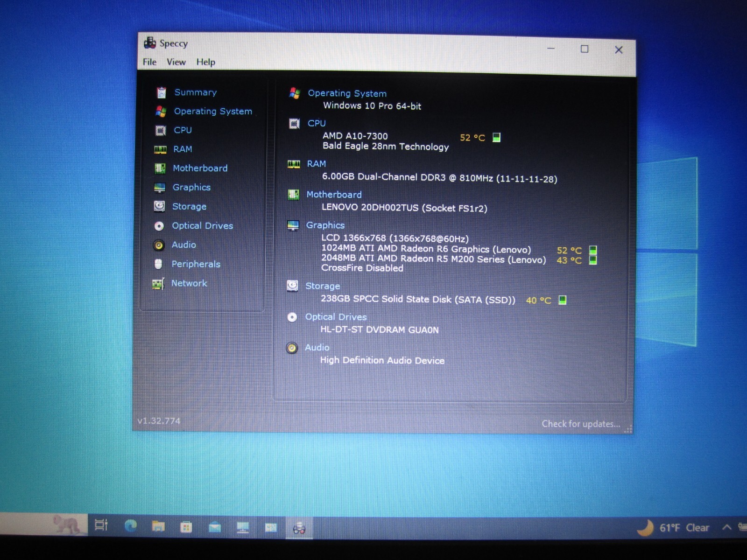Open the Graphics section in sidebar
The image size is (747, 560).
coord(191,187)
